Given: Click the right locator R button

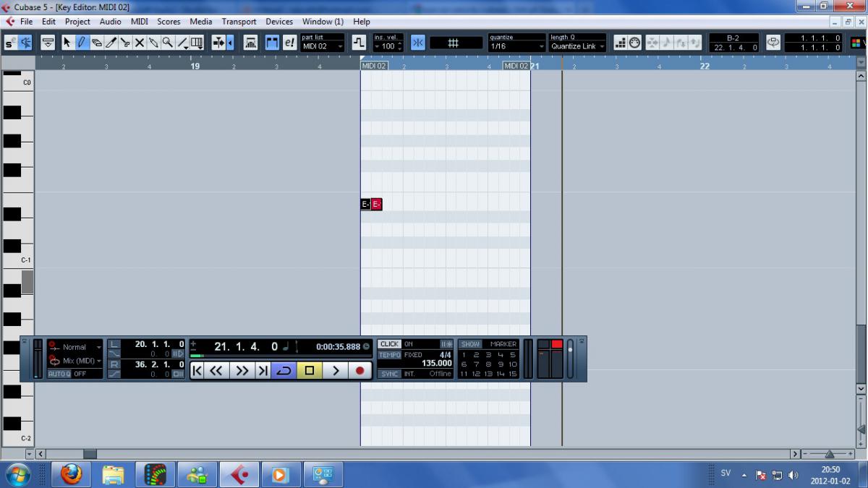Looking at the screenshot, I should 114,364.
